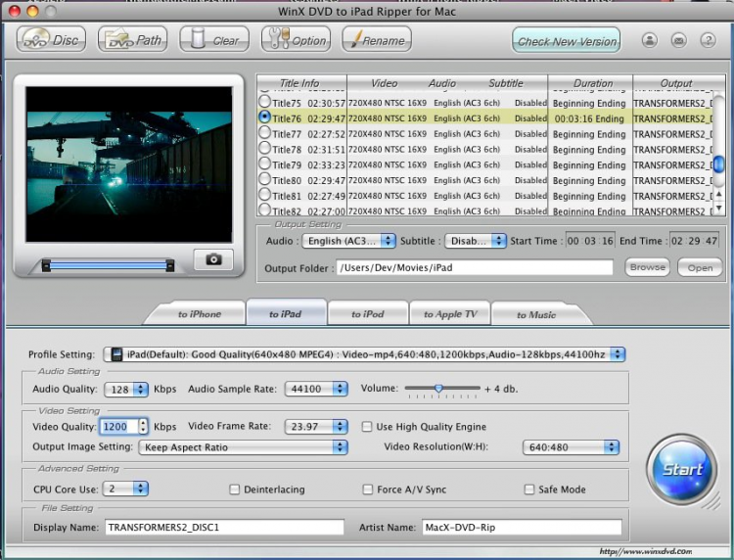Viewport: 734px width, 560px height.
Task: Open the DVD Path button
Action: 133,40
